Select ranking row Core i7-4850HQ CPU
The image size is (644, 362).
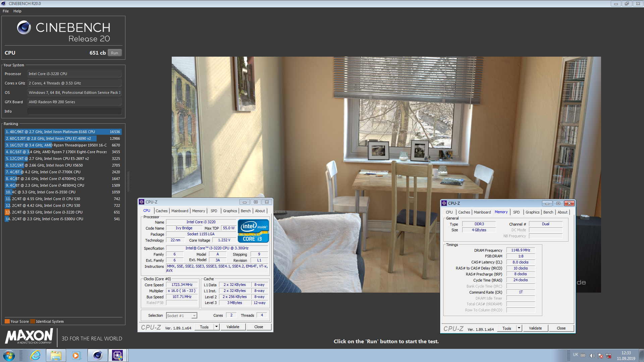(63, 185)
